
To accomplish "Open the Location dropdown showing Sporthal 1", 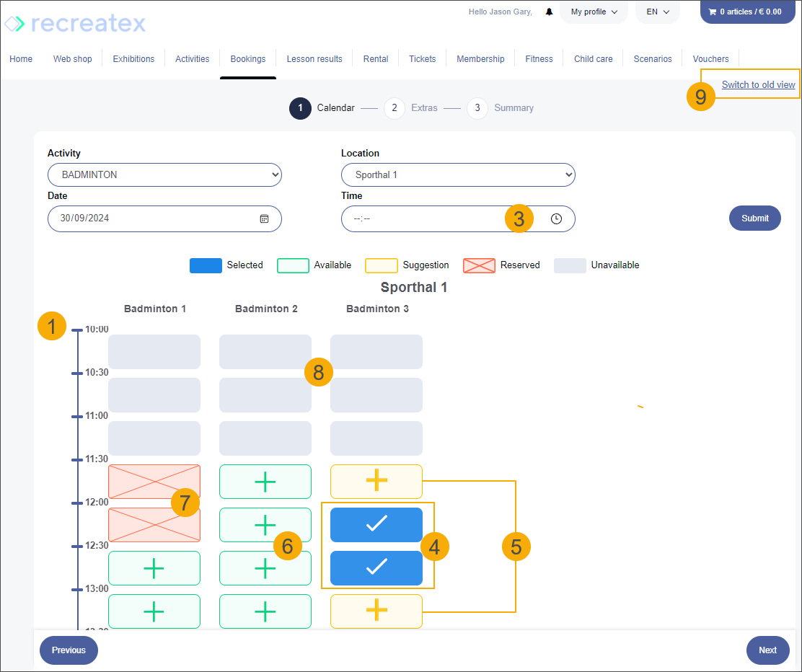I will [x=458, y=175].
